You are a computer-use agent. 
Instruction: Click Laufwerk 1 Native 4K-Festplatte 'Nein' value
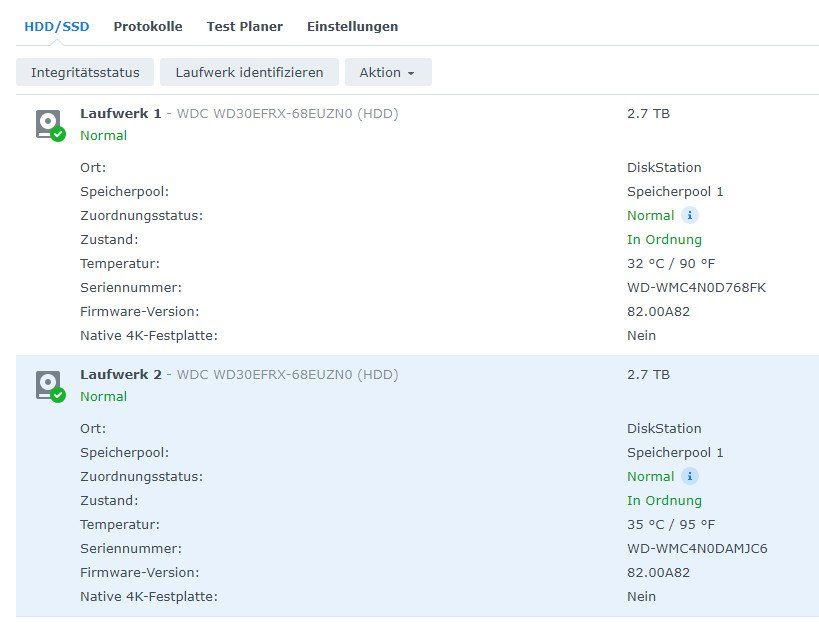point(641,336)
